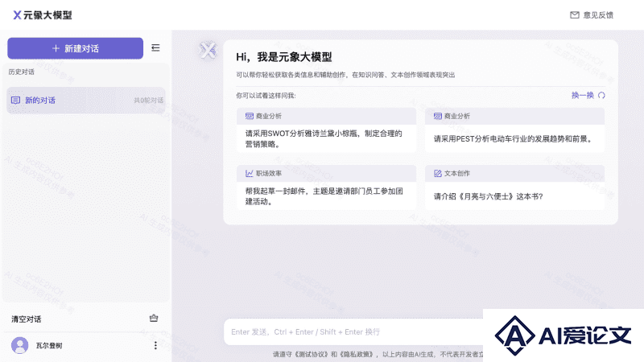Click the mail envelope icon
The width and height of the screenshot is (644, 362).
coord(575,15)
